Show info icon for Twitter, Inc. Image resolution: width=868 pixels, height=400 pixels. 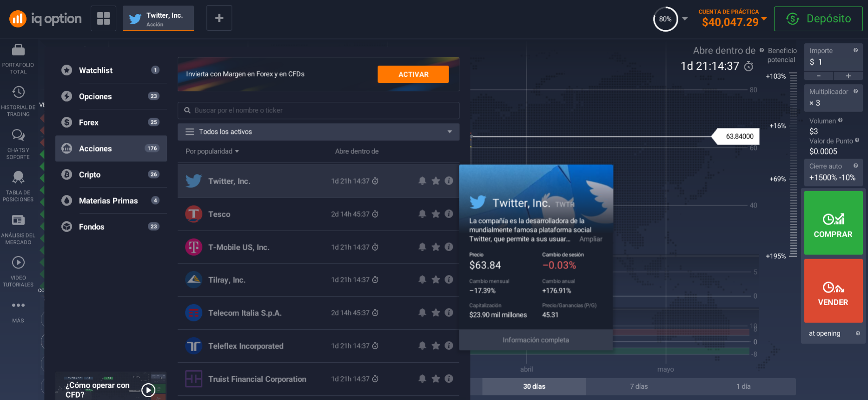(449, 181)
